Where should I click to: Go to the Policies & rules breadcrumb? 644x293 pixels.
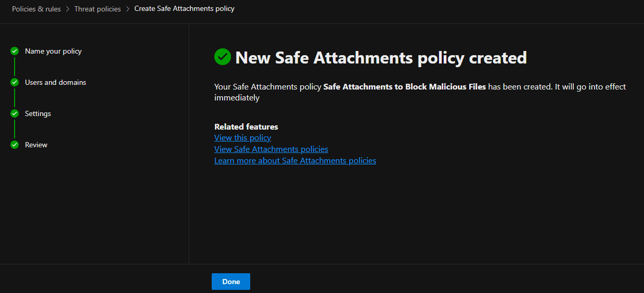tap(36, 9)
